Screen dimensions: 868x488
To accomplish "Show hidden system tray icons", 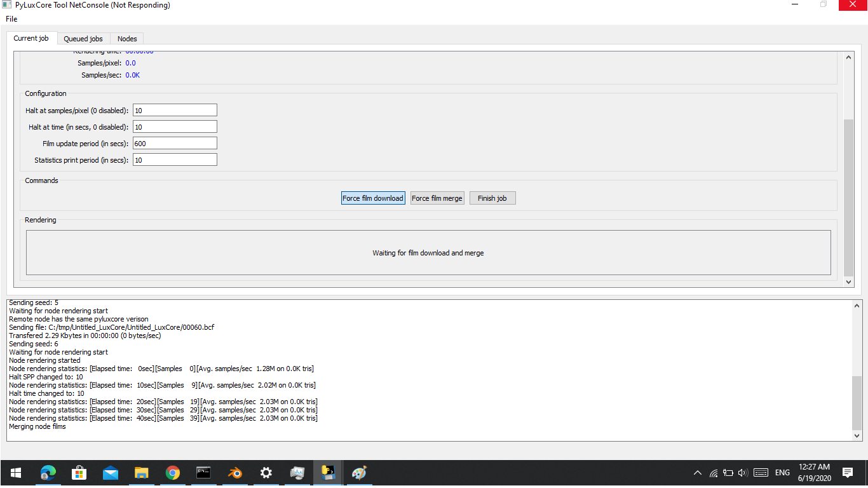I will tap(698, 473).
